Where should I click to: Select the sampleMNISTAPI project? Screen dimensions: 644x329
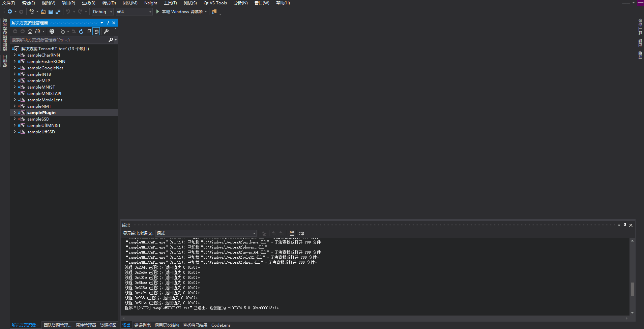click(x=44, y=93)
